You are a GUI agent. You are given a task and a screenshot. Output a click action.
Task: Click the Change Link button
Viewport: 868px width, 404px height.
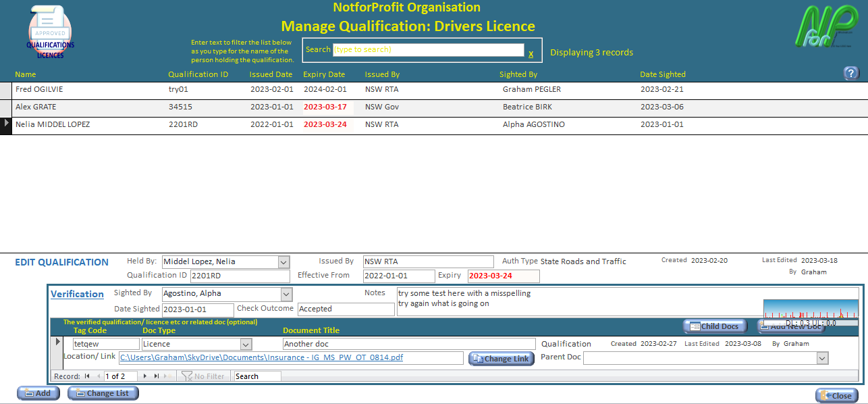[x=501, y=359]
